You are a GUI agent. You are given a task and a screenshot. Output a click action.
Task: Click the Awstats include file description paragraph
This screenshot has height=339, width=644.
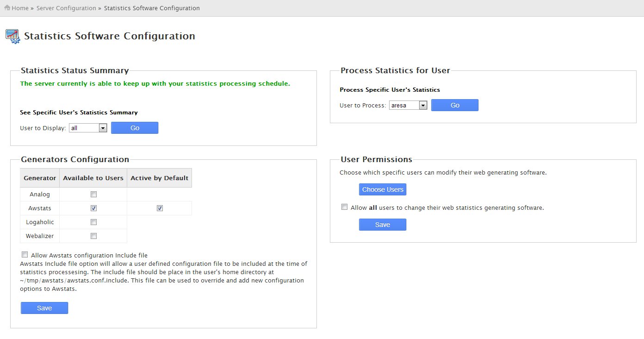[164, 276]
